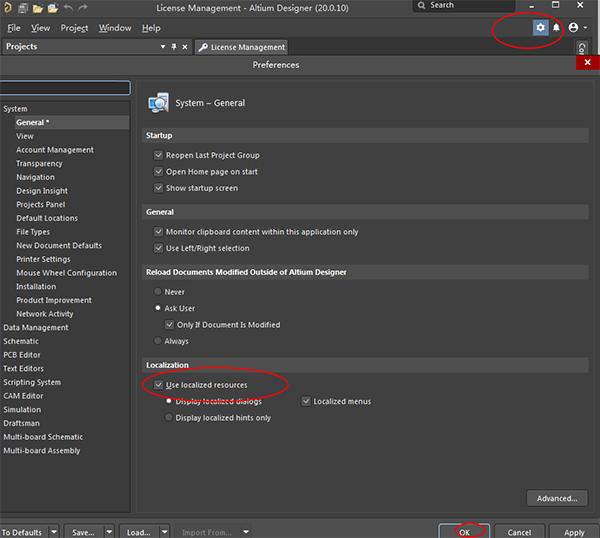Select Network Activity tree item
Image resolution: width=600 pixels, height=538 pixels.
45,314
